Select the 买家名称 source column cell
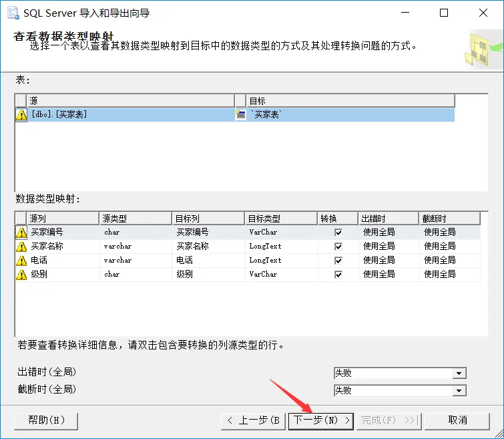The width and height of the screenshot is (504, 439). [63, 246]
